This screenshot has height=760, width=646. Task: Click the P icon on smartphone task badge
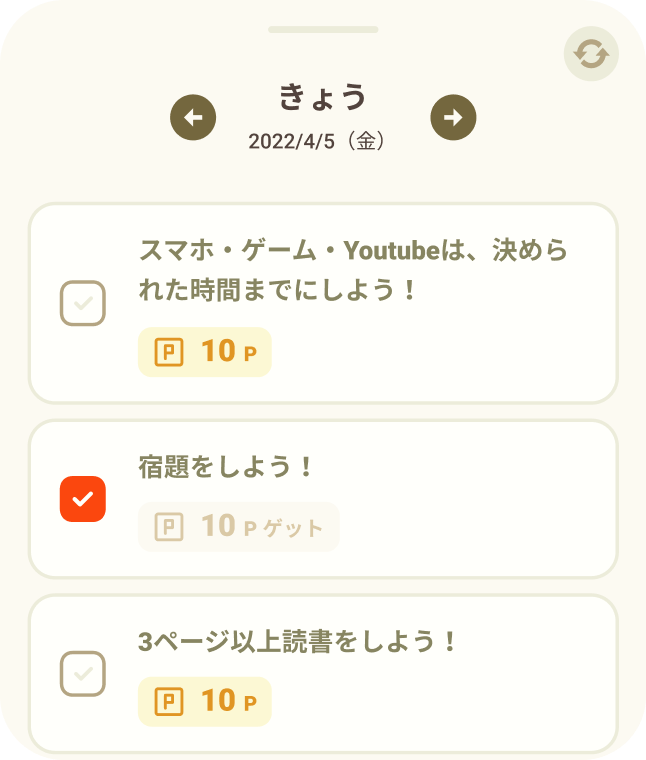(169, 352)
